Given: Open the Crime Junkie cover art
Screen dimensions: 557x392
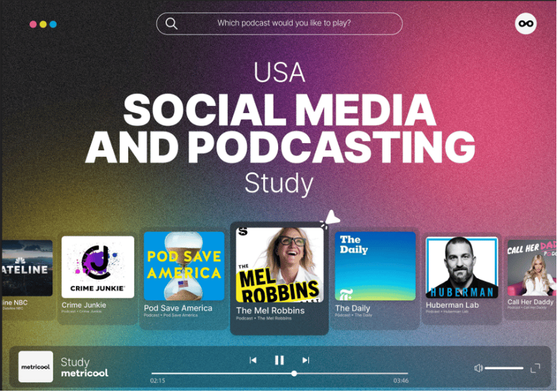Looking at the screenshot, I should click(x=98, y=267).
